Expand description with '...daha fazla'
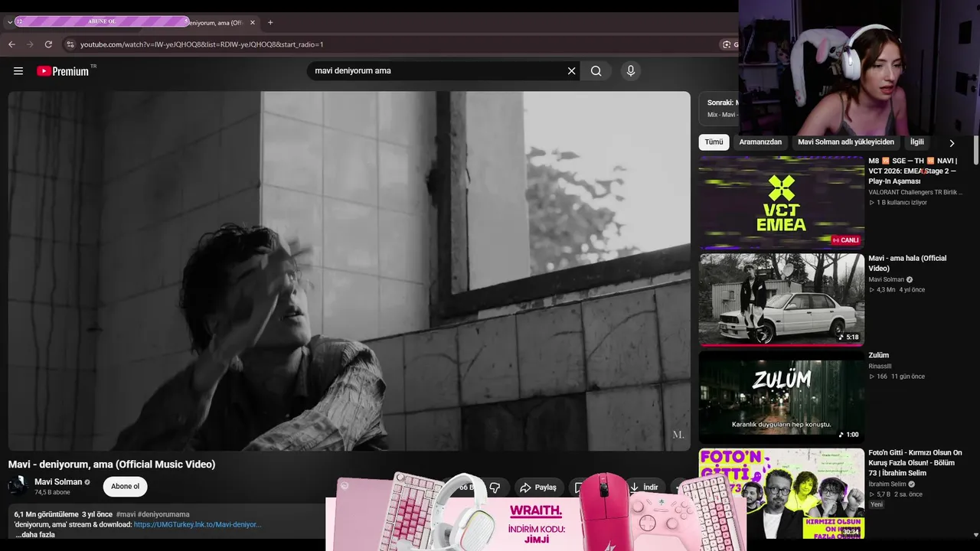 tap(35, 534)
